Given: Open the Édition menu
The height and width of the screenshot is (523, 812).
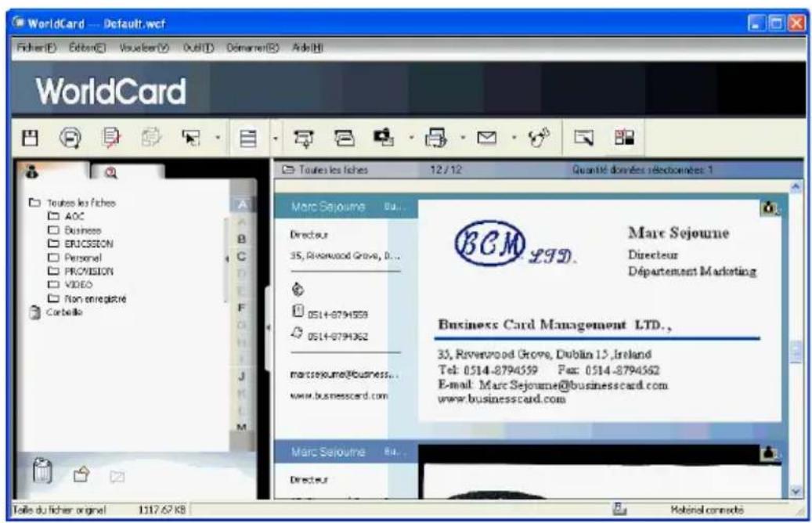Looking at the screenshot, I should (x=87, y=48).
